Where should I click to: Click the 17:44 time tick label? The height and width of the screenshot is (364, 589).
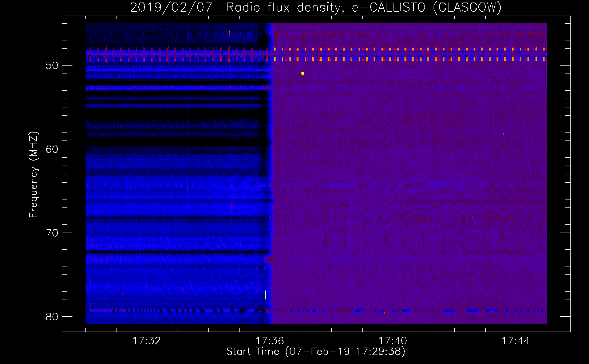pos(516,341)
